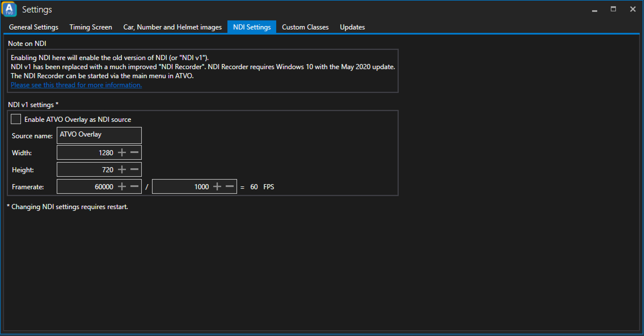The image size is (644, 336).
Task: Open the Updates tab
Action: 352,27
